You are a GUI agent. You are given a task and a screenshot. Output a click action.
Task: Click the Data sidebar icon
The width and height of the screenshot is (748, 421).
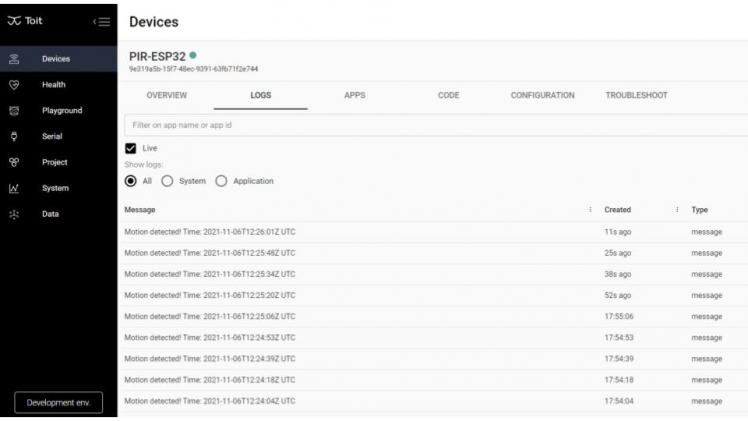pyautogui.click(x=14, y=214)
